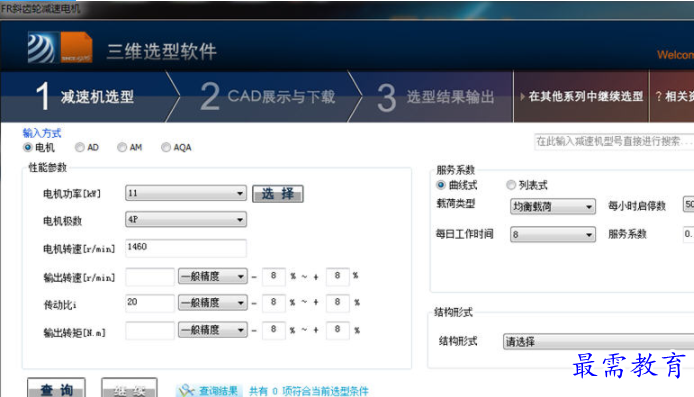Click the FR斜齿轮减速电机 window title
The image size is (694, 397).
(x=41, y=8)
